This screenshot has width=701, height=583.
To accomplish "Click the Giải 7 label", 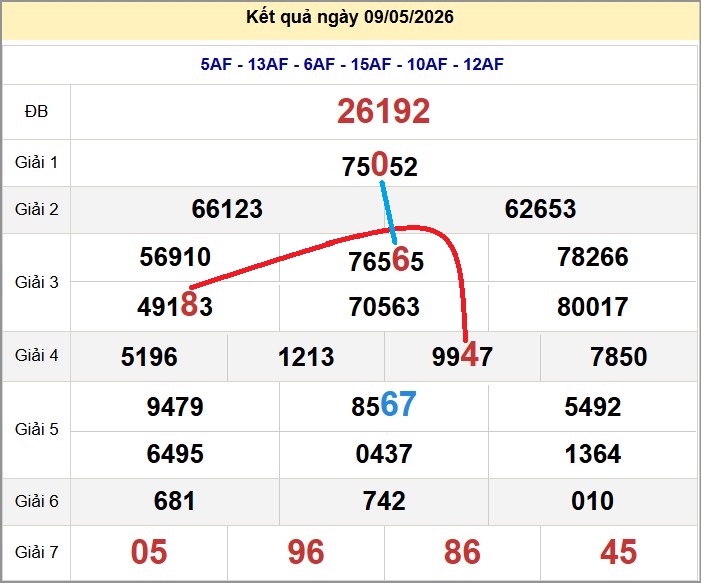I will (x=36, y=552).
